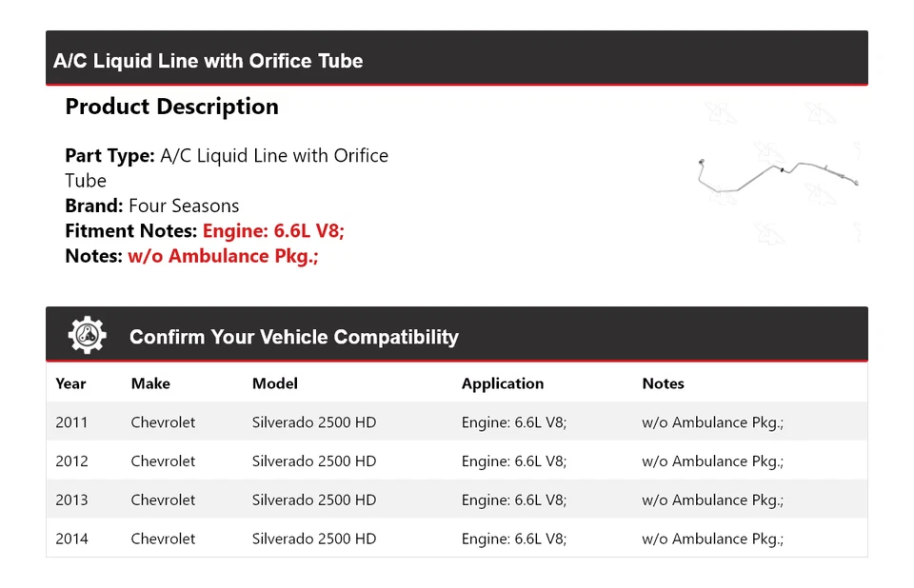
Task: Click the Four Seasons brand name
Action: pos(184,206)
